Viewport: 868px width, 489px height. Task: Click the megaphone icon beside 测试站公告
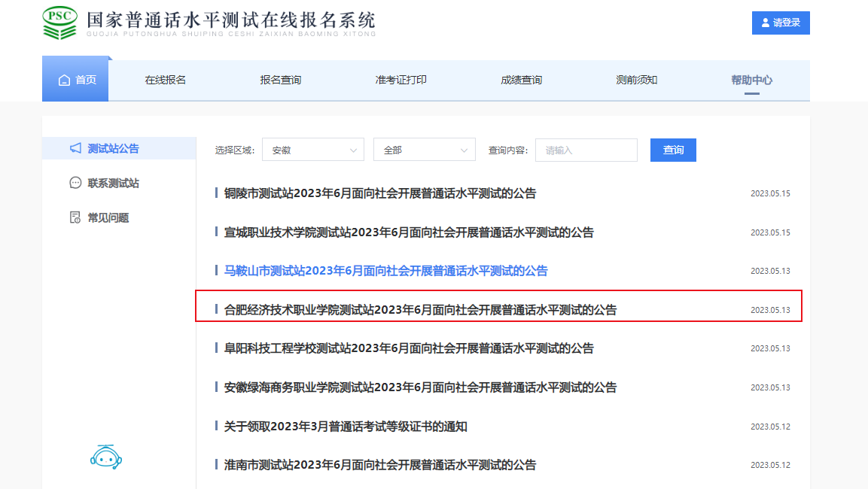click(x=75, y=148)
